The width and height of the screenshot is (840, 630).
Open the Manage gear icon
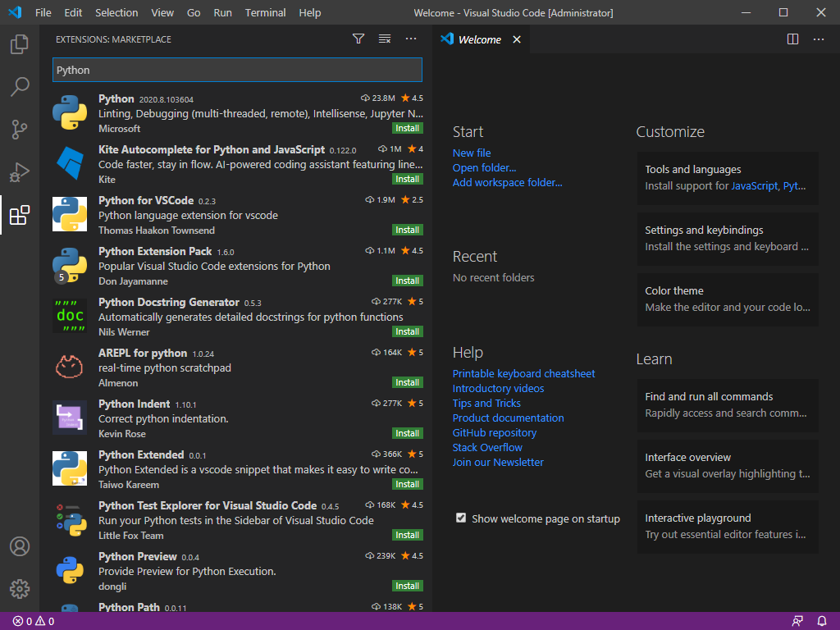[20, 589]
